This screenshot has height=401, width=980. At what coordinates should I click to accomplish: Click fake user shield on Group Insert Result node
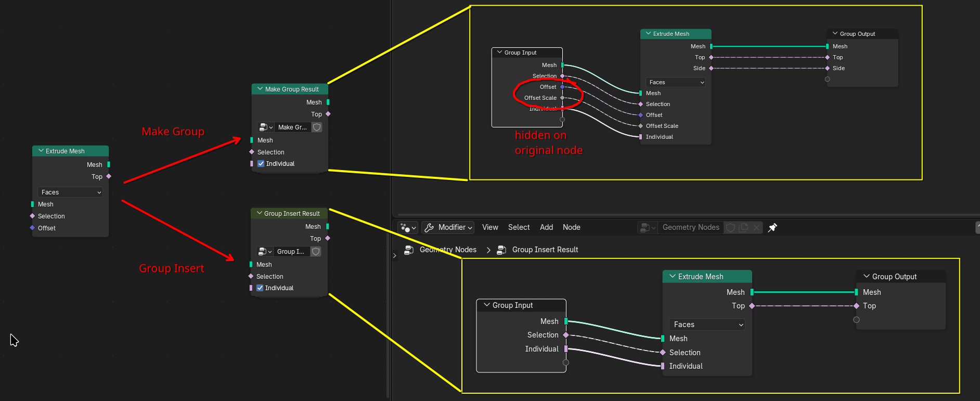tap(316, 251)
